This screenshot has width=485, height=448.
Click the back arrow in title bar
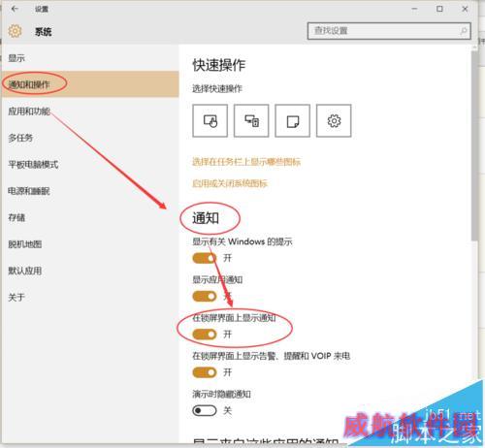[15, 9]
